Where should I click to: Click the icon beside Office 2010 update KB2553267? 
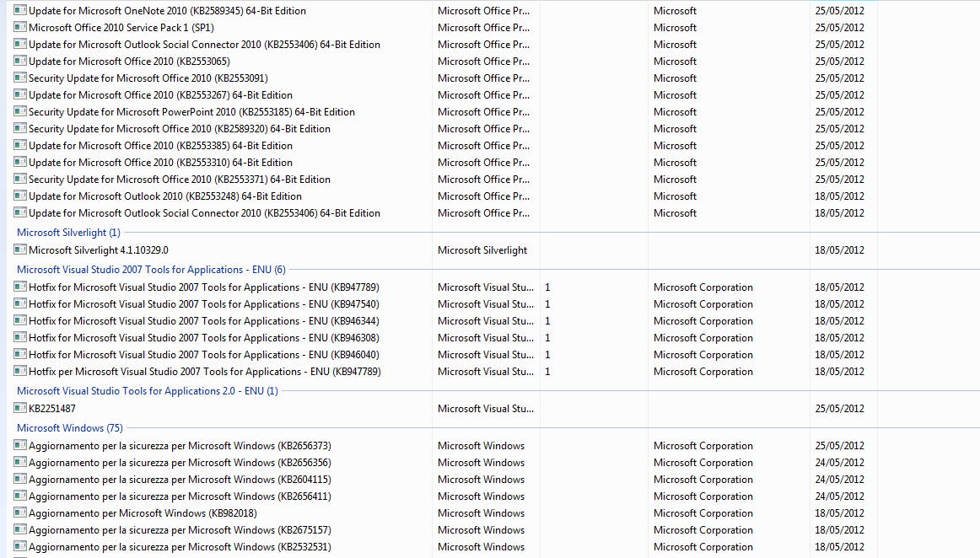coord(20,94)
